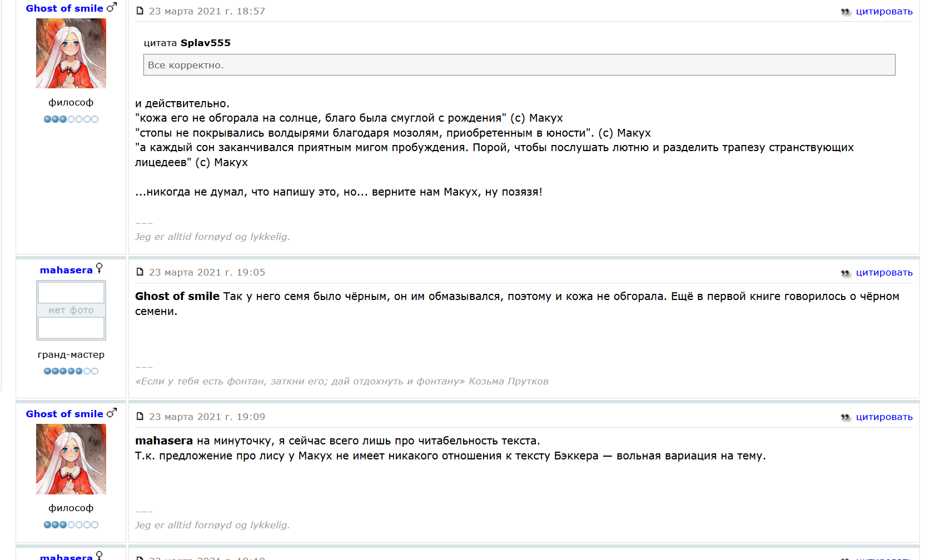Open Ghost of smile avatar in the first post
Screen dimensions: 945x560
pos(71,53)
